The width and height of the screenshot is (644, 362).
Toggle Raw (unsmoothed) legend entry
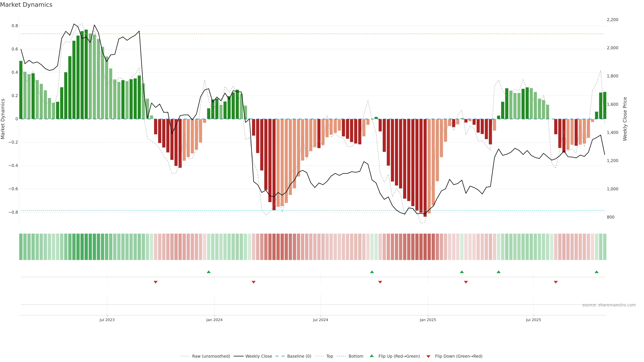click(x=211, y=356)
